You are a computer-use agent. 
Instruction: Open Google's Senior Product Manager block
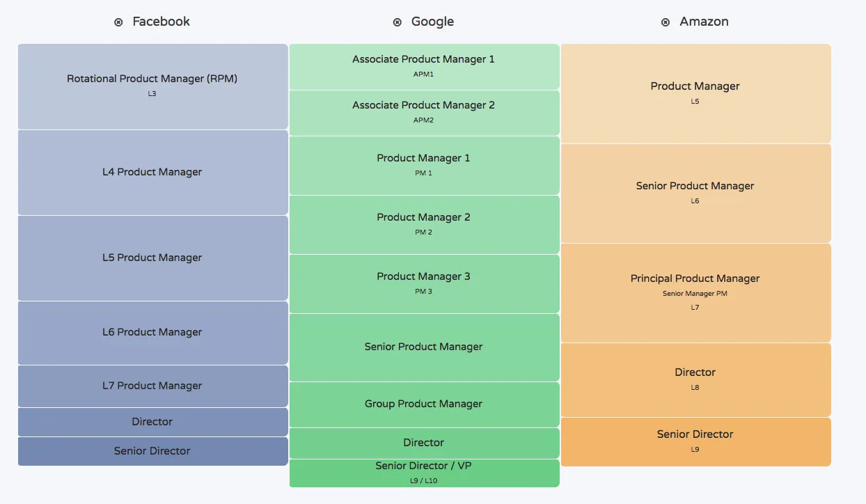point(423,347)
